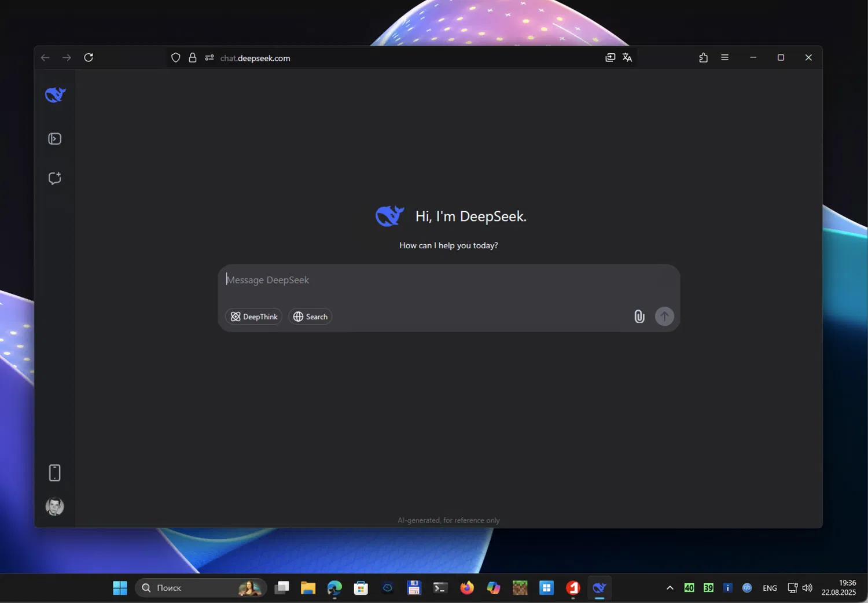This screenshot has height=603, width=868.
Task: Click the red app icon on taskbar
Action: (573, 588)
